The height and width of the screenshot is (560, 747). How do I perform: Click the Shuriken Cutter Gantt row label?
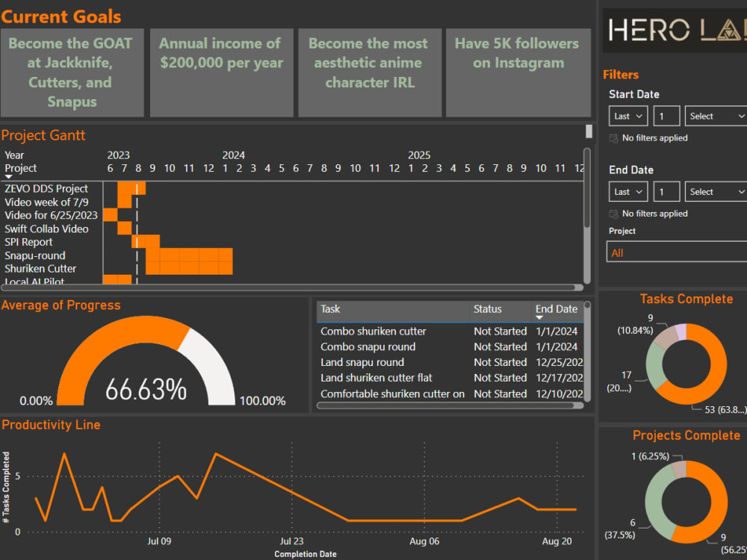pos(40,269)
